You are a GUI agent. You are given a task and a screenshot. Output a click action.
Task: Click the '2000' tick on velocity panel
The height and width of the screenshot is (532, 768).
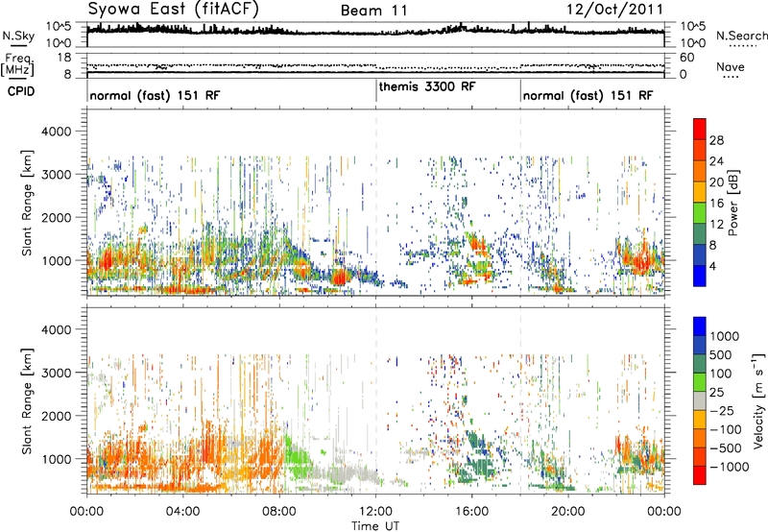pyautogui.click(x=56, y=416)
